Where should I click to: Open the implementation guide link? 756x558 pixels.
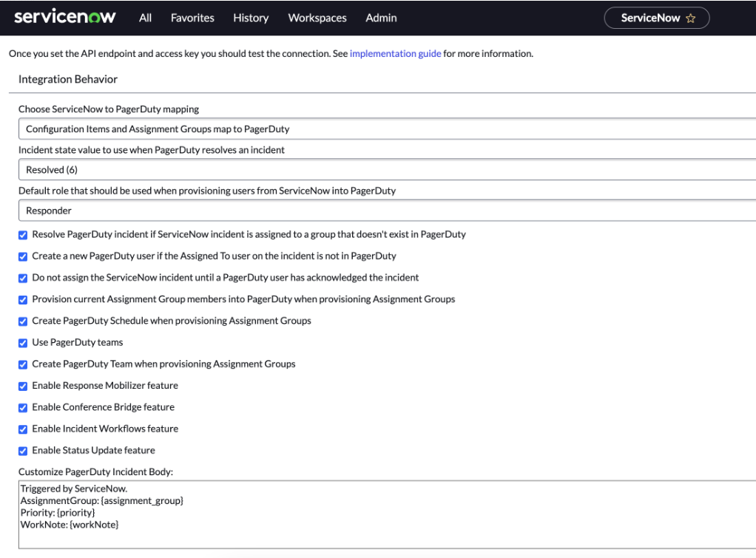pos(395,53)
